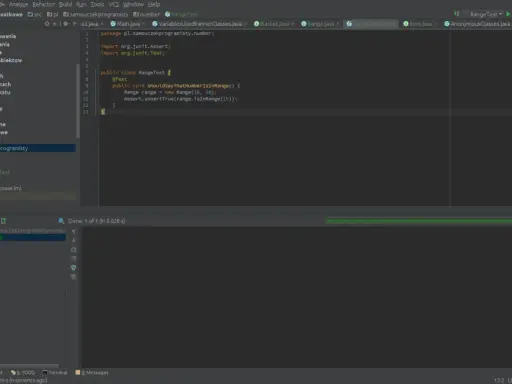Open the Tools menu
The height and width of the screenshot is (384, 512).
pos(97,4)
